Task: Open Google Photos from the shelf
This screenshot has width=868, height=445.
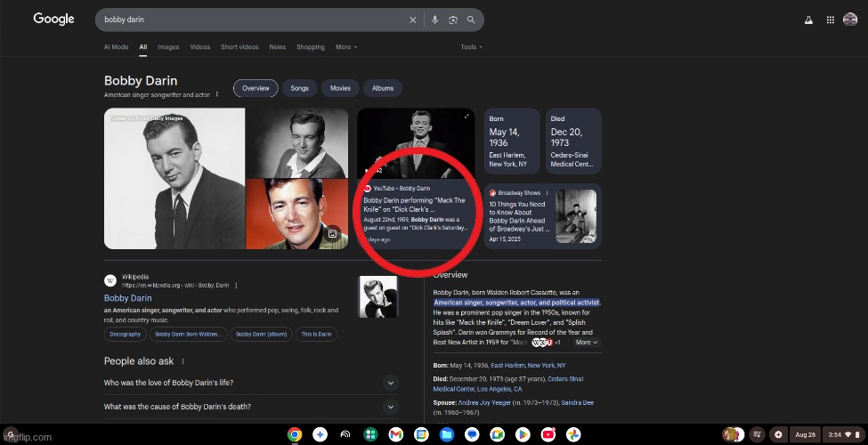Action: point(573,434)
